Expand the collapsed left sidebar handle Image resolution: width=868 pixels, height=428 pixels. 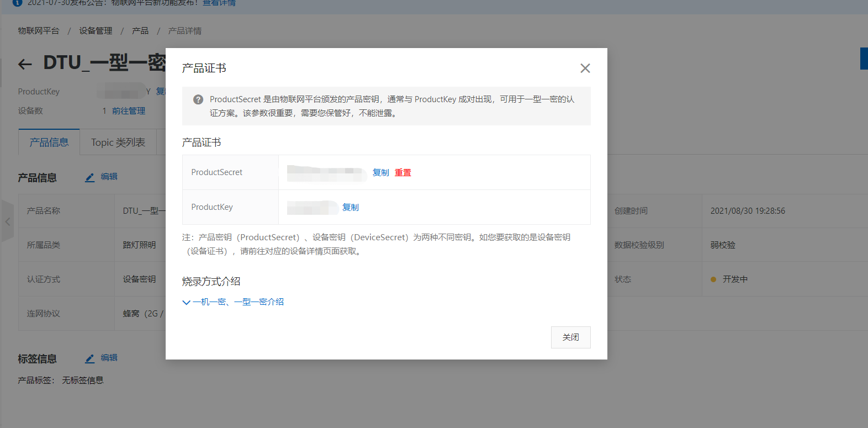[8, 221]
